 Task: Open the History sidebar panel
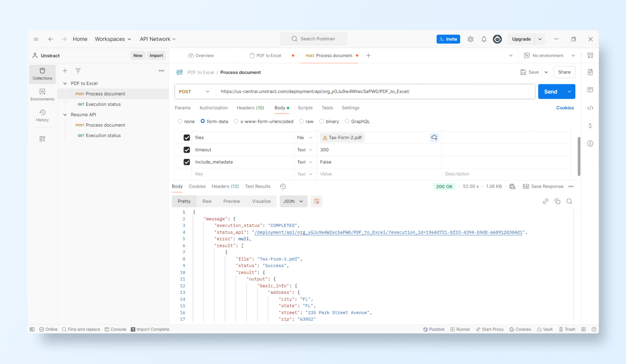click(x=42, y=115)
